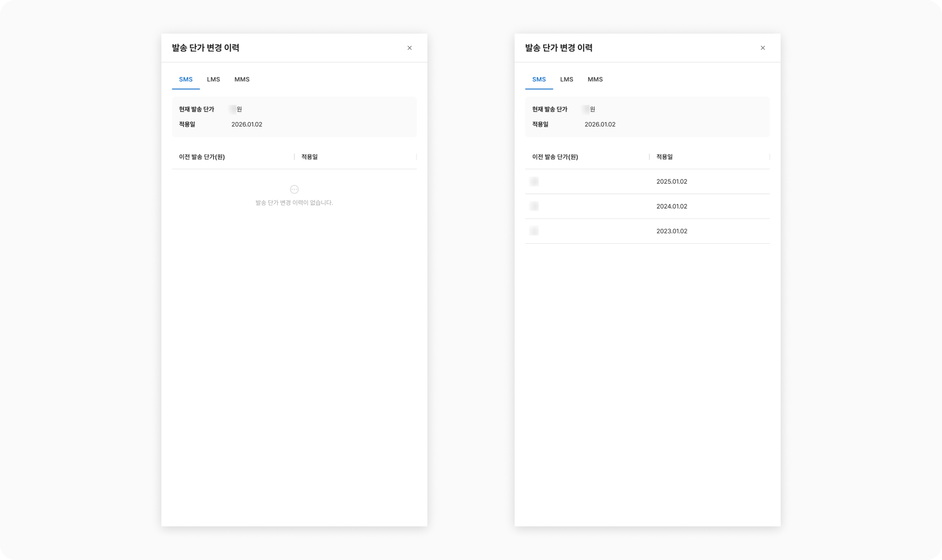Screen dimensions: 942x560
Task: Click 이전 발송 단가(원) column header in left dialog
Action: (202, 157)
